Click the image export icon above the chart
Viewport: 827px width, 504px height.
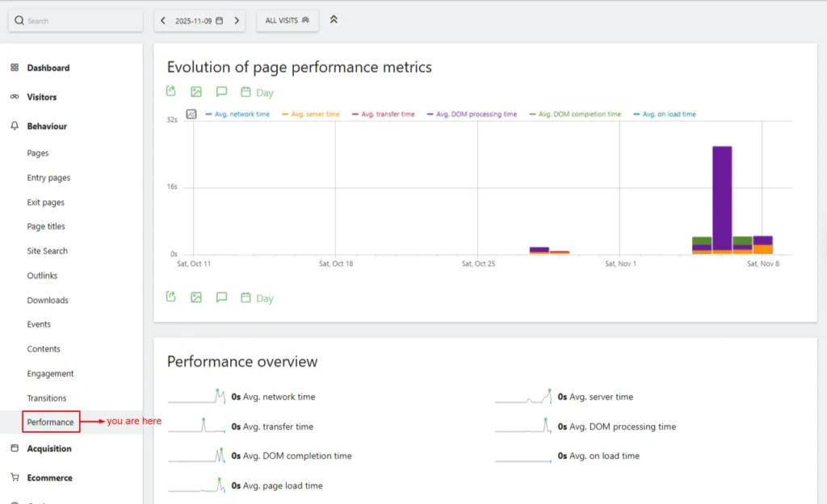(196, 92)
